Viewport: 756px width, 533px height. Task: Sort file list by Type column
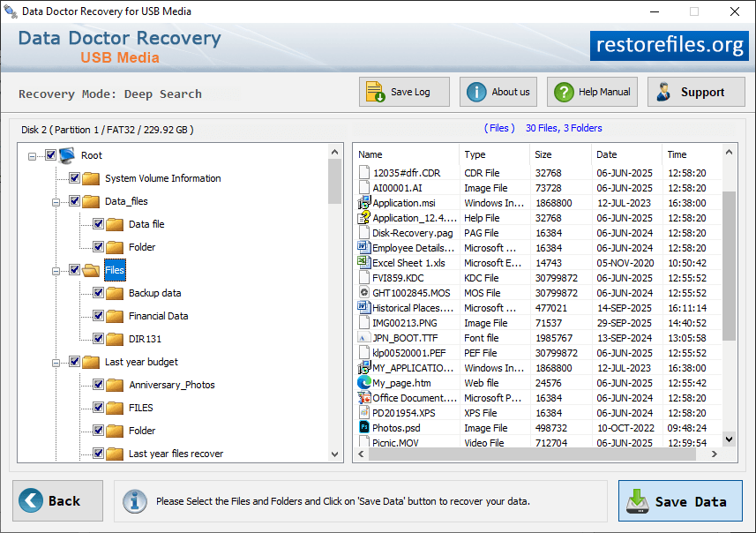click(x=494, y=154)
